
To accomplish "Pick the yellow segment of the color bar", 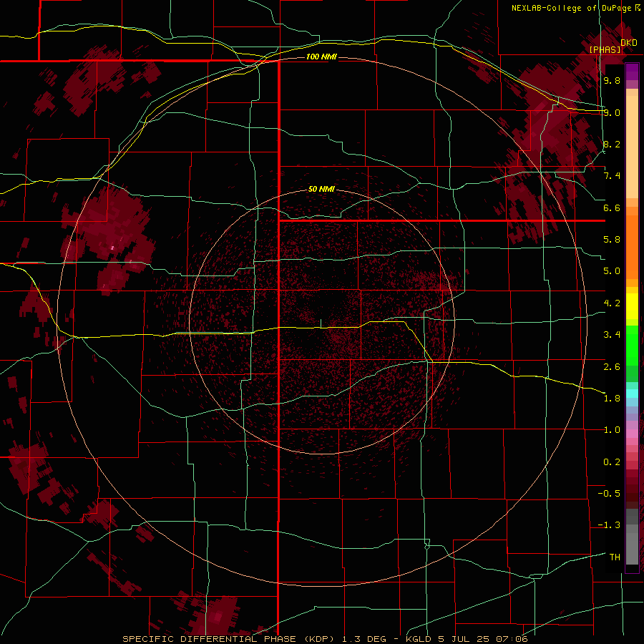I will pyautogui.click(x=632, y=306).
